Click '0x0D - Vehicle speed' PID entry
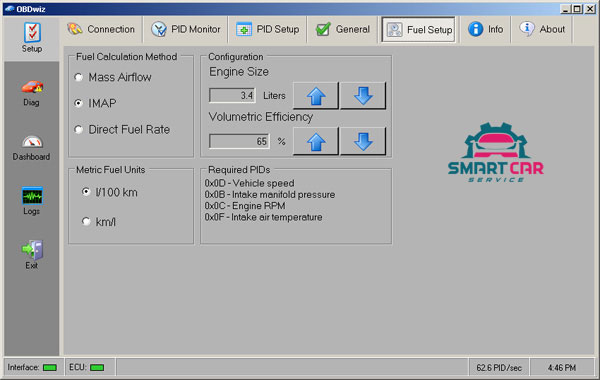The width and height of the screenshot is (600, 380). click(x=249, y=183)
